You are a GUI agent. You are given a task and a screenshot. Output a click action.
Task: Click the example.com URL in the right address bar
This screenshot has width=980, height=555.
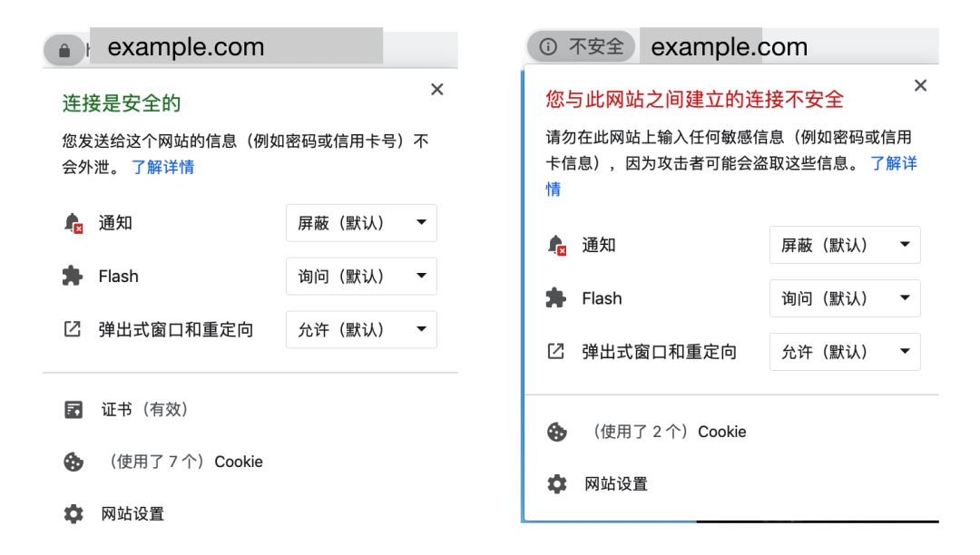tap(729, 47)
